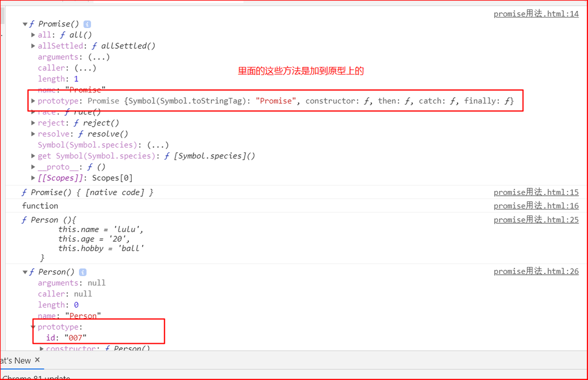
Task: Click caller: null under Person()
Action: [x=65, y=294]
